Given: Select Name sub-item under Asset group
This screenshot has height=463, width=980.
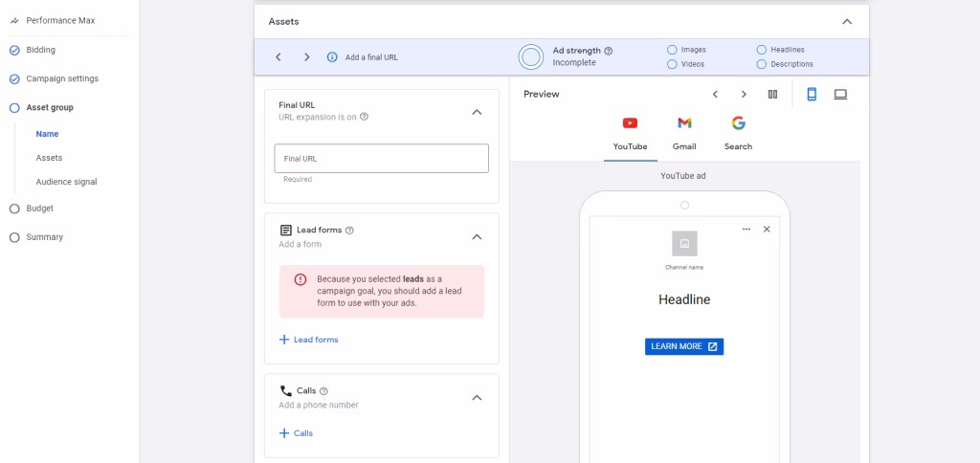Looking at the screenshot, I should tap(48, 134).
